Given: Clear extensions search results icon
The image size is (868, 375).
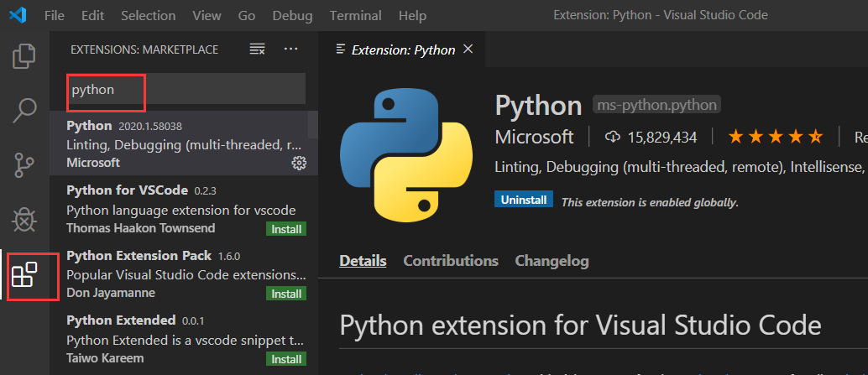Looking at the screenshot, I should pyautogui.click(x=258, y=49).
